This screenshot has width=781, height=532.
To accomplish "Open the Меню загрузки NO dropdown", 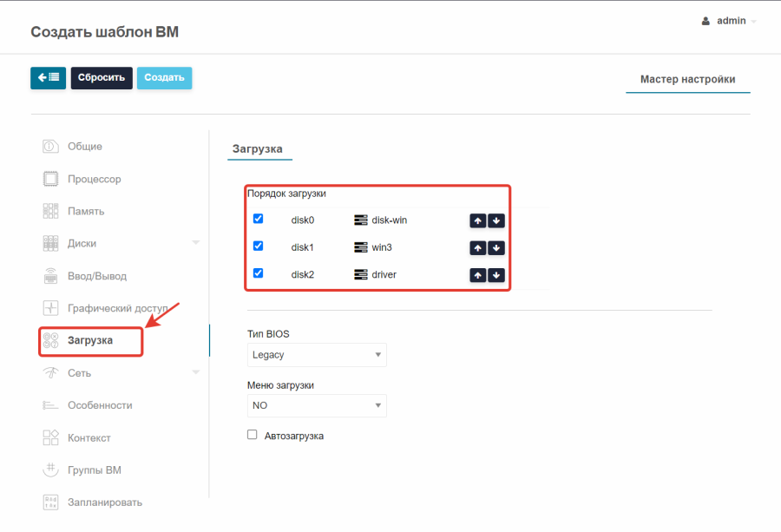I will 317,405.
